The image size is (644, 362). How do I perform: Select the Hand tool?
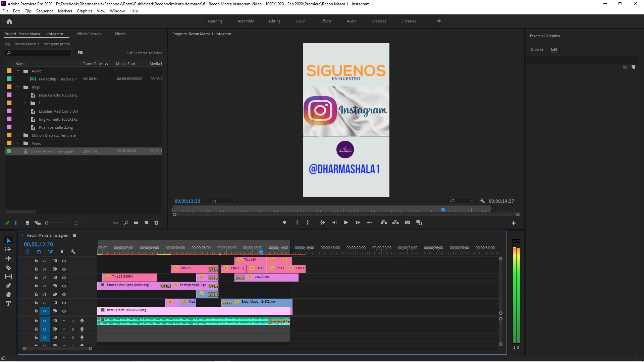pos(8,295)
